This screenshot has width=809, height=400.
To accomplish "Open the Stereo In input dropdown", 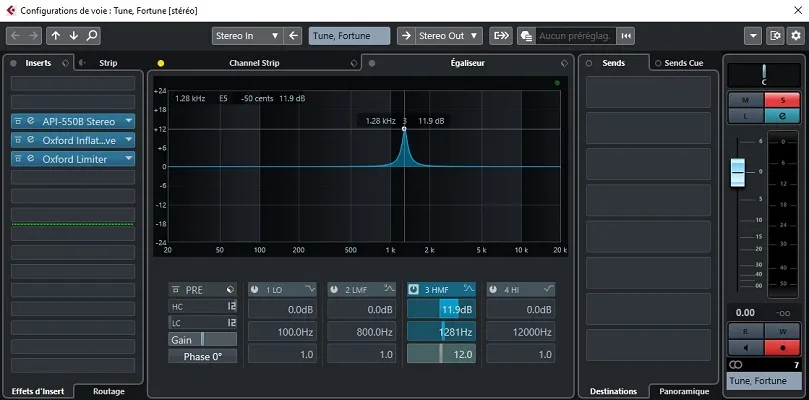I will coord(248,36).
